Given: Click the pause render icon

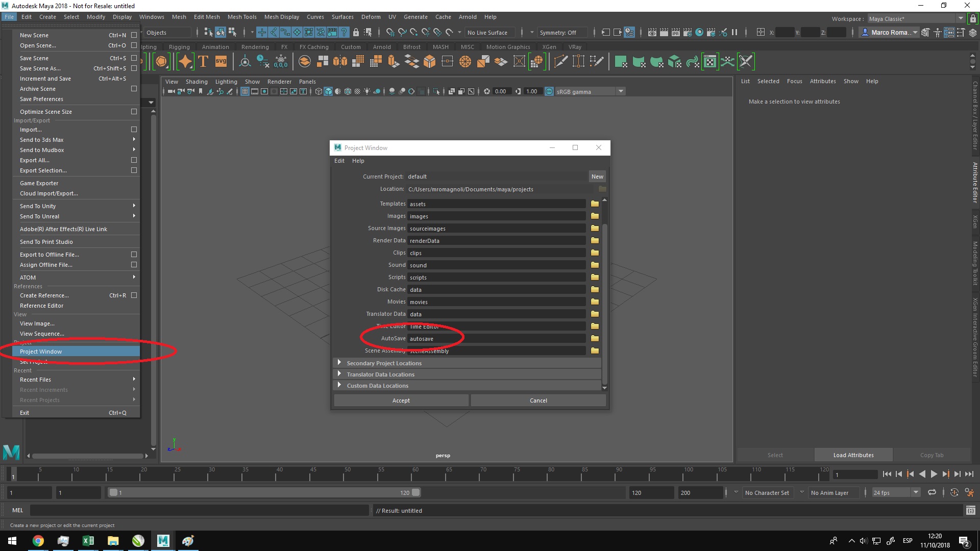Looking at the screenshot, I should coord(734,32).
